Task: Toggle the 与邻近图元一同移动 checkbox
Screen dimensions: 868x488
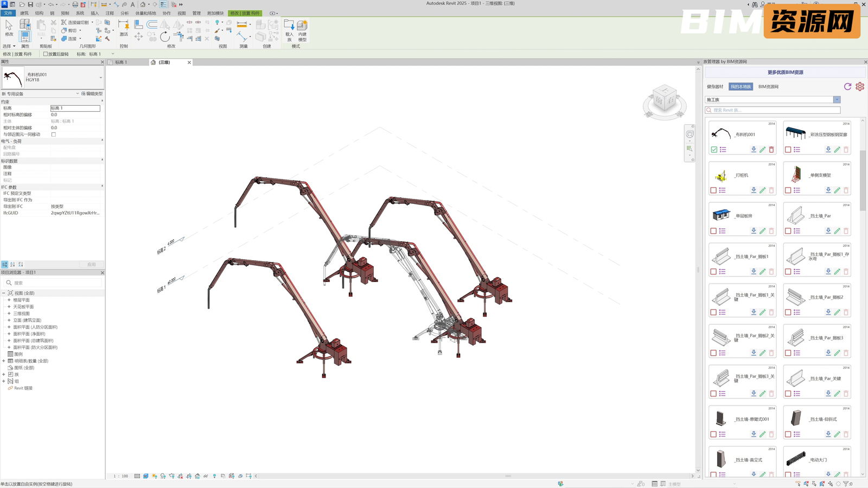Action: [53, 134]
